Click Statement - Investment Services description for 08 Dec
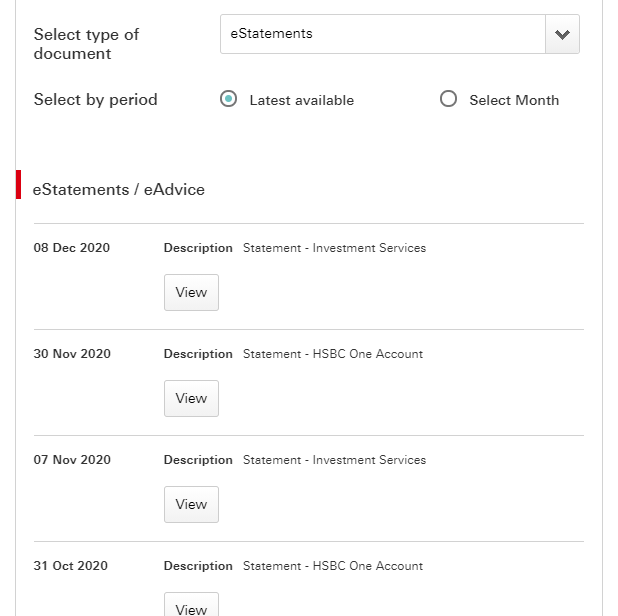The image size is (618, 616). coord(335,248)
